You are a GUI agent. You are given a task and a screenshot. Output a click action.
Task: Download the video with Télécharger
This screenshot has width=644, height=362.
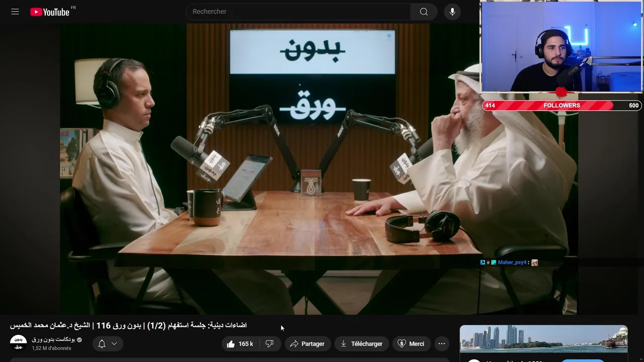pyautogui.click(x=361, y=344)
